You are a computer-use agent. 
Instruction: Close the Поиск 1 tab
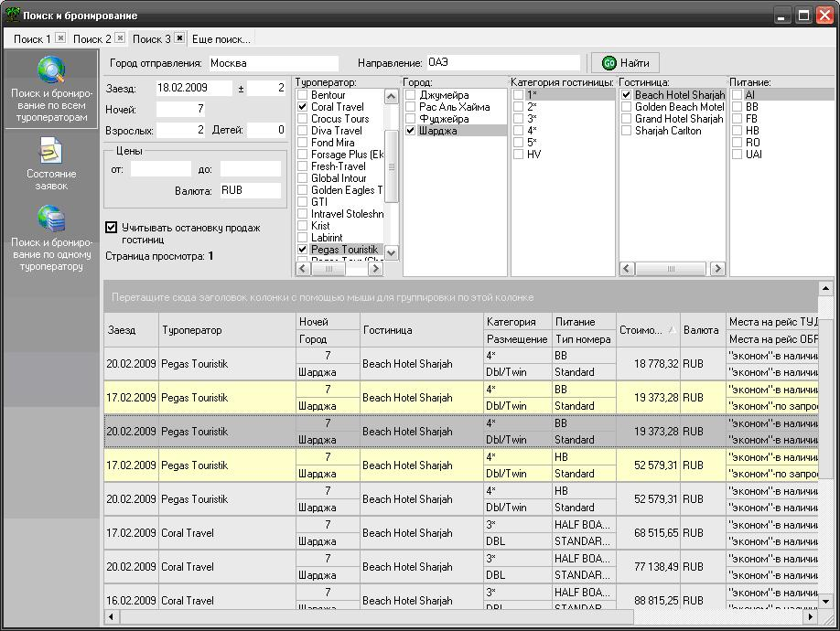pyautogui.click(x=60, y=38)
